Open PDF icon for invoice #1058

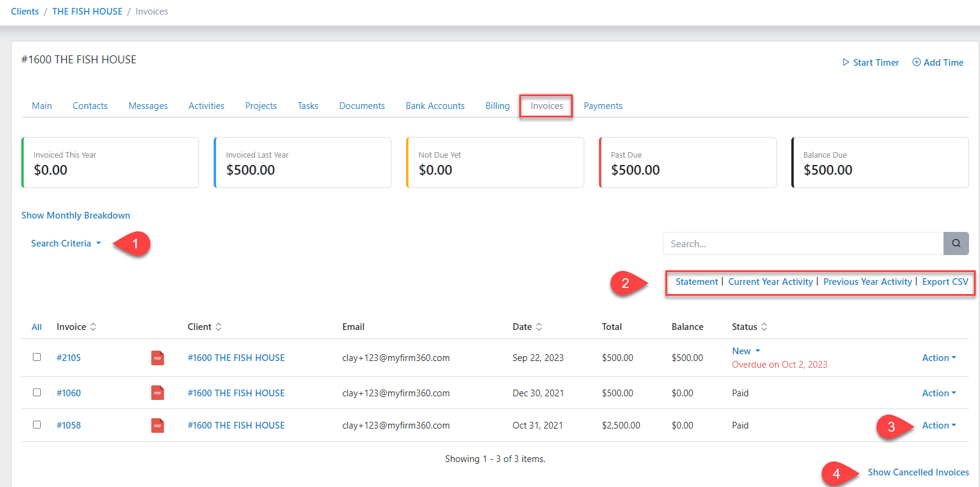point(158,426)
